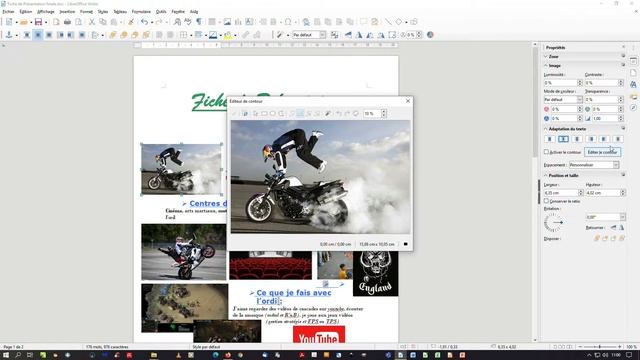
Task: Select the first wrap option under Adaptation du texte
Action: (549, 139)
